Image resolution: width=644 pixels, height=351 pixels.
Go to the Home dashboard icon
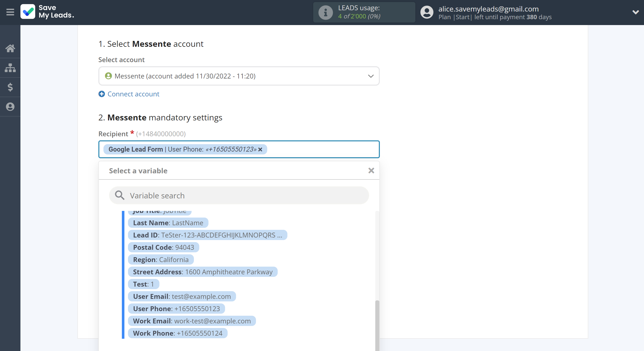10,48
